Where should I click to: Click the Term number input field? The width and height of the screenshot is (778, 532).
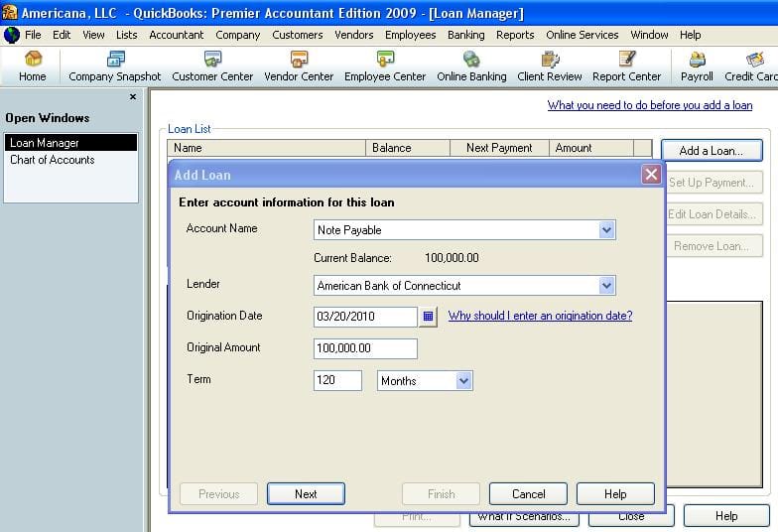[x=337, y=380]
